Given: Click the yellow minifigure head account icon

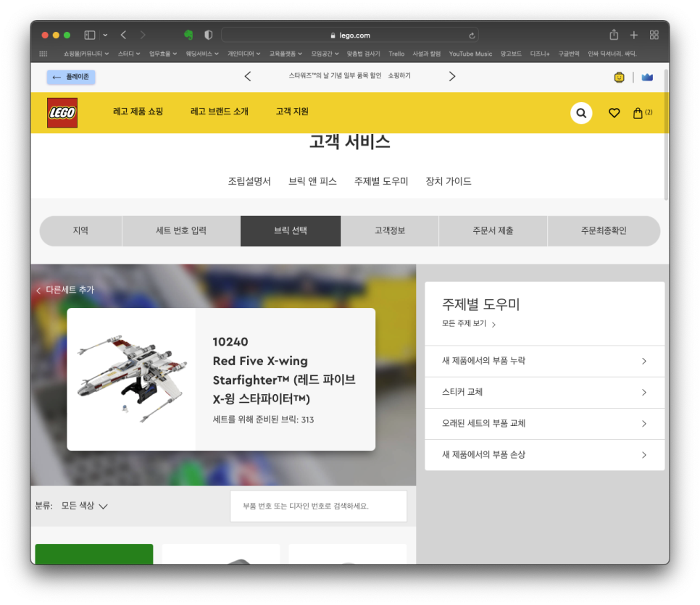Looking at the screenshot, I should click(619, 78).
